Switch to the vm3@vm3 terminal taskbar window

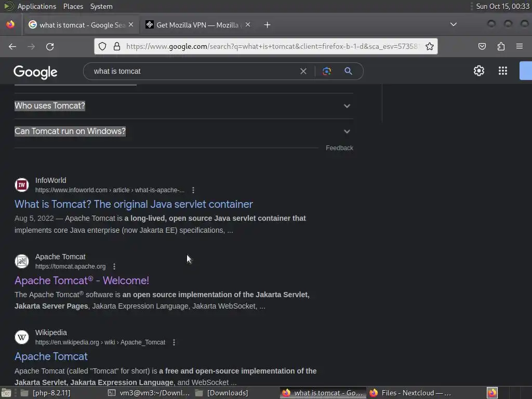pos(149,393)
